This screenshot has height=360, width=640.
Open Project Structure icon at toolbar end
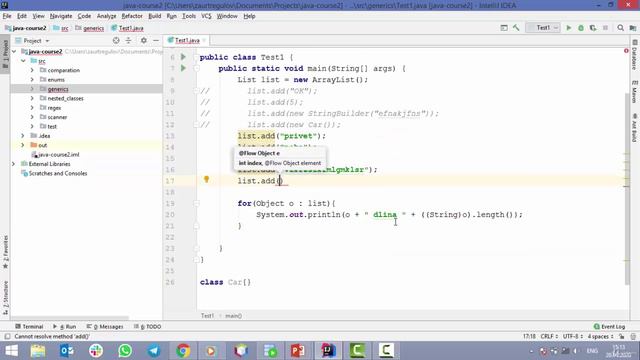633,28
